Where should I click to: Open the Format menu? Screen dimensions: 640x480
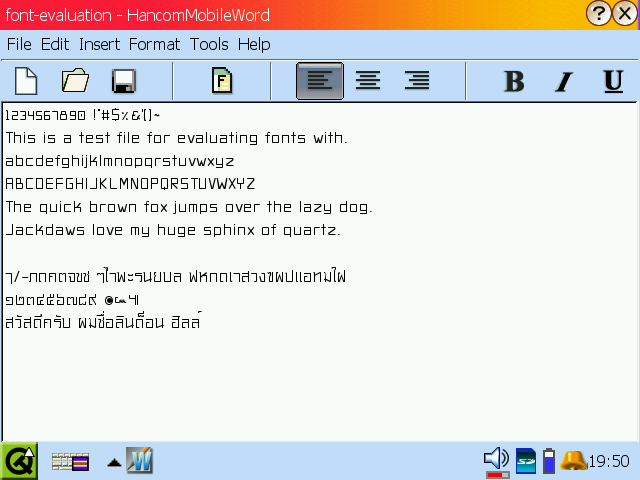click(154, 44)
